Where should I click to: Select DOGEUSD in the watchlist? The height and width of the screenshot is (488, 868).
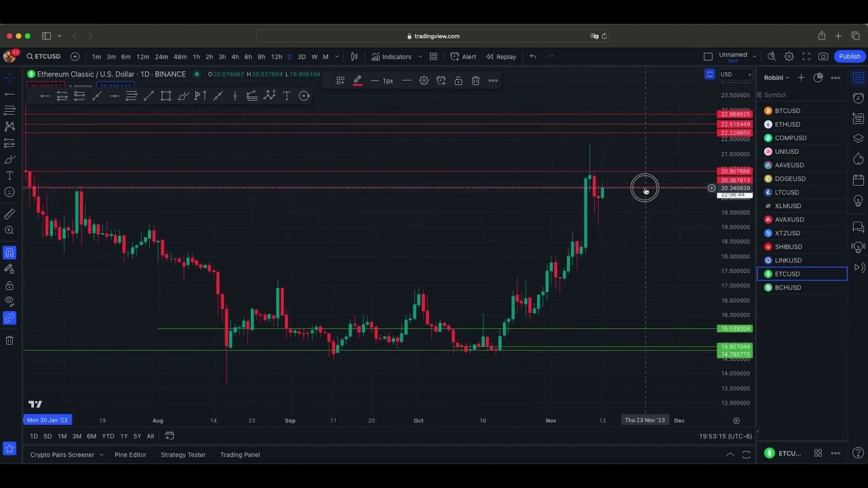[x=802, y=179]
